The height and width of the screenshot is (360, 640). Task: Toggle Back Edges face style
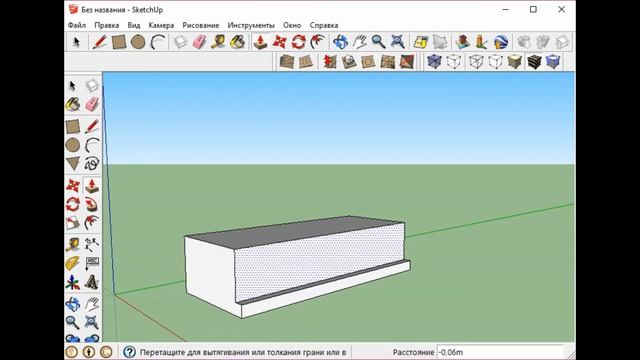pyautogui.click(x=454, y=62)
